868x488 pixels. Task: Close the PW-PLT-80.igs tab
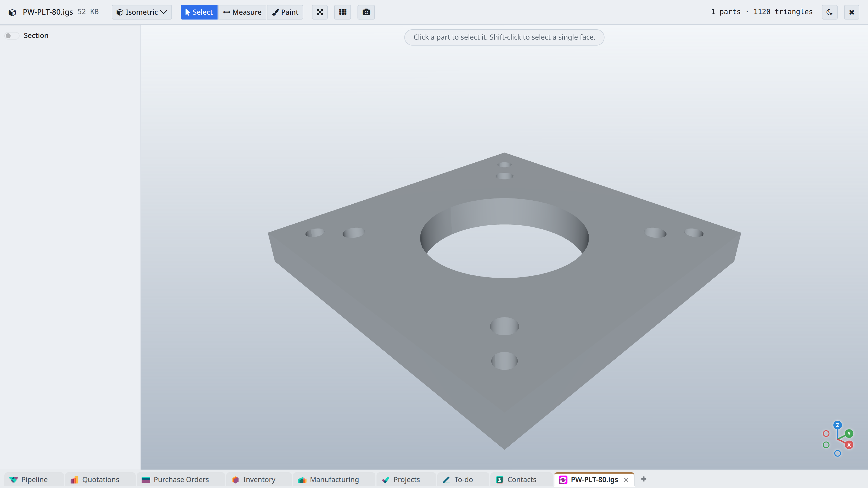626,480
